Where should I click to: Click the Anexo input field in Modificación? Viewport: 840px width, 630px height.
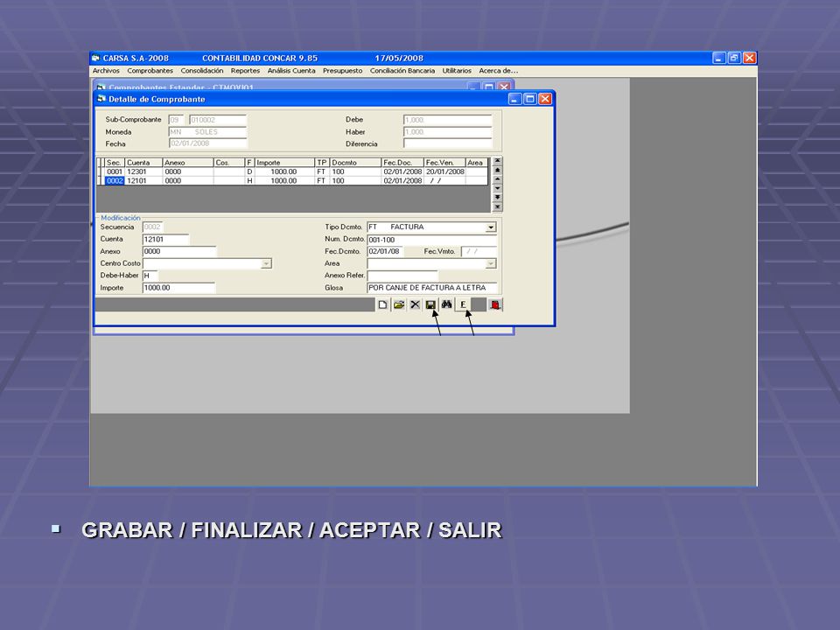178,251
